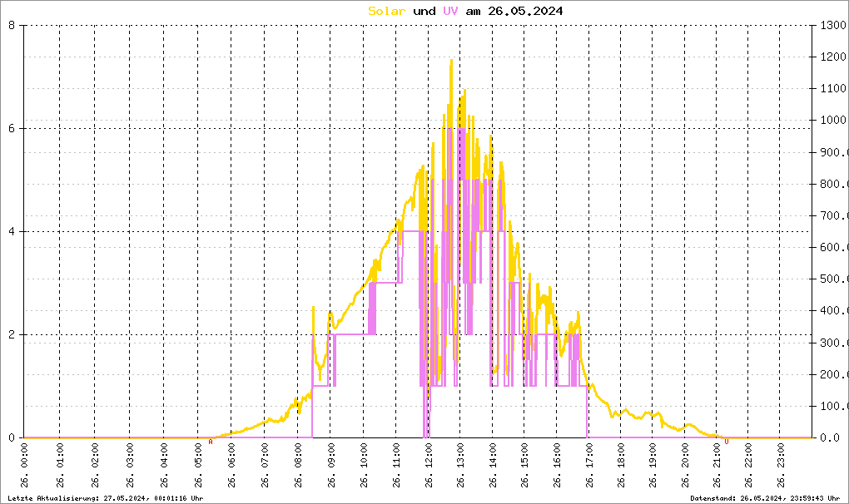This screenshot has height=504, width=849.
Task: Click the time axis label '26. 23:00'
Action: click(x=781, y=466)
